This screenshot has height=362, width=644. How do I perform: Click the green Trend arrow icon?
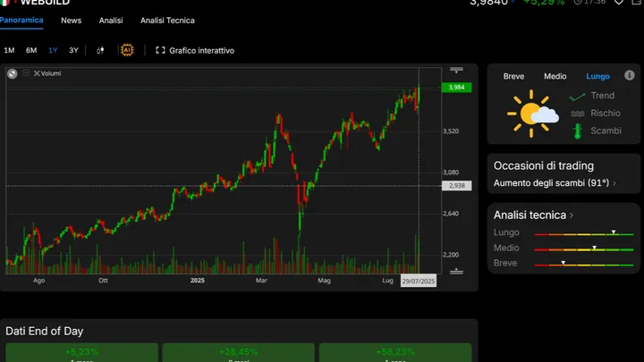click(x=577, y=97)
